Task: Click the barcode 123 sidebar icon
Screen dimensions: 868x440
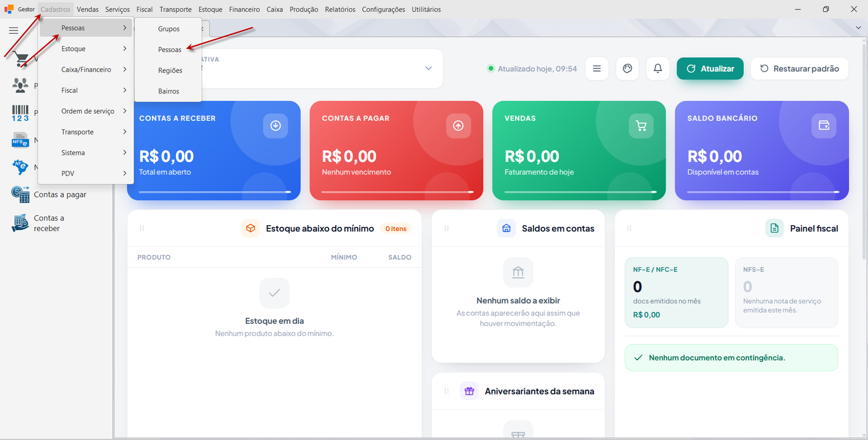Action: click(21, 113)
